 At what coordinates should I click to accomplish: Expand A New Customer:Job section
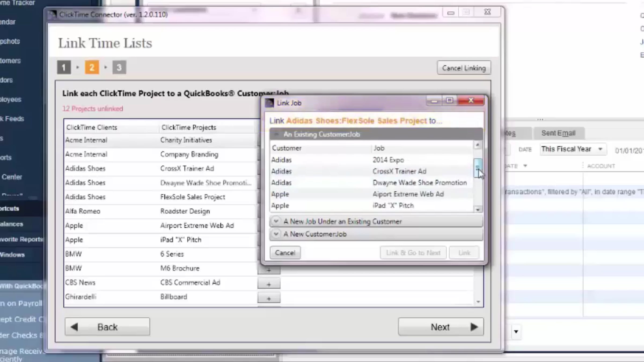(276, 234)
